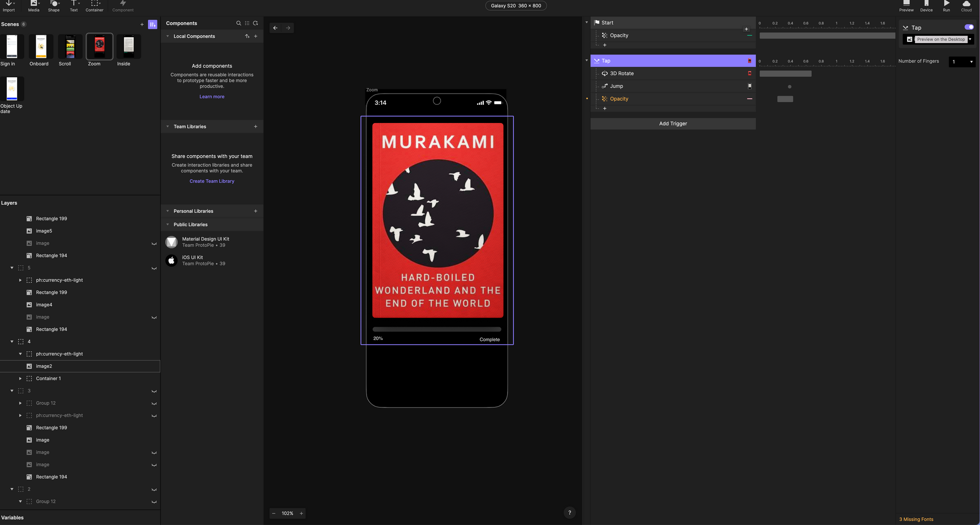
Task: Unhide the image layer below image4
Action: coord(154,317)
